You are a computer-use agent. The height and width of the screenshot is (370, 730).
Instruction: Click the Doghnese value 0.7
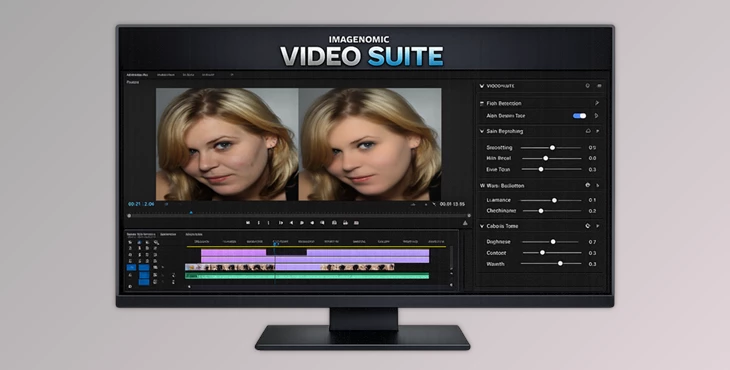click(592, 242)
